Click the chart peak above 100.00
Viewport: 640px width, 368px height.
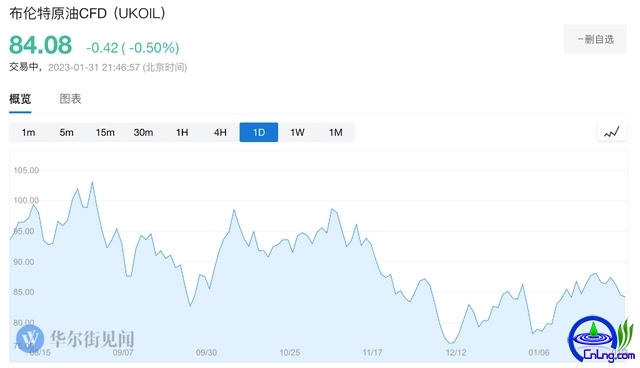(92, 183)
